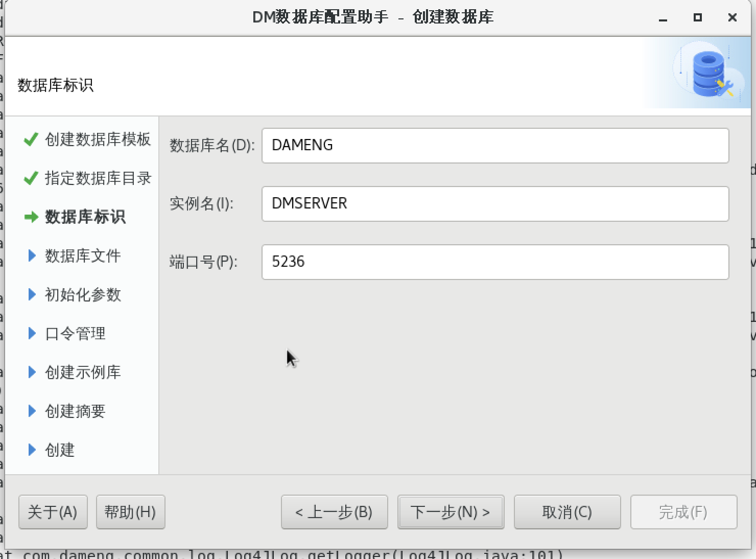756x559 pixels.
Task: Select 指定数据库目录 step in sidebar
Action: [98, 178]
